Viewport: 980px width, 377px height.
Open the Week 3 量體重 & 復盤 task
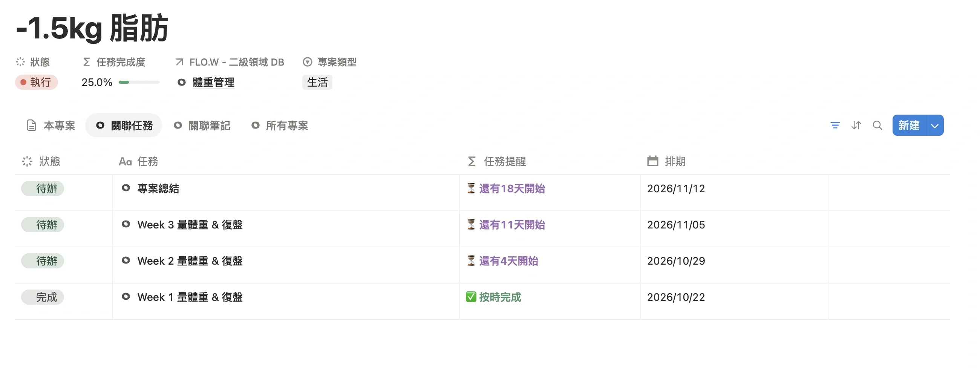pos(190,224)
